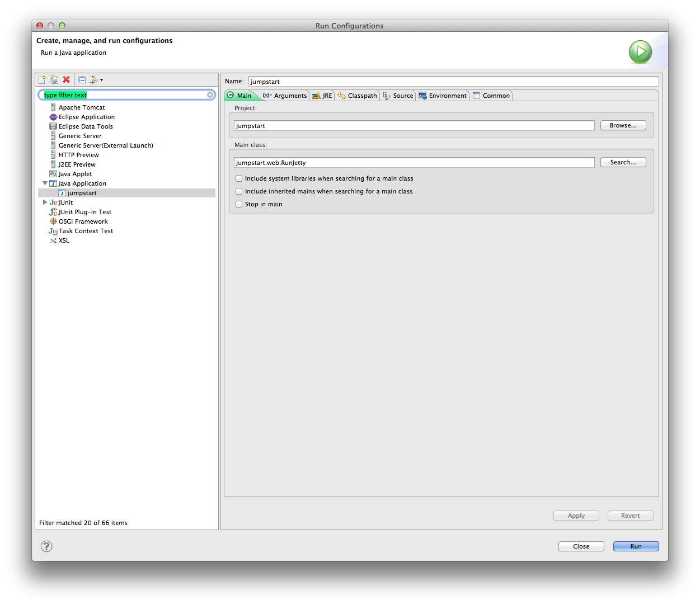Clear the filter text field
The width and height of the screenshot is (700, 605).
210,95
